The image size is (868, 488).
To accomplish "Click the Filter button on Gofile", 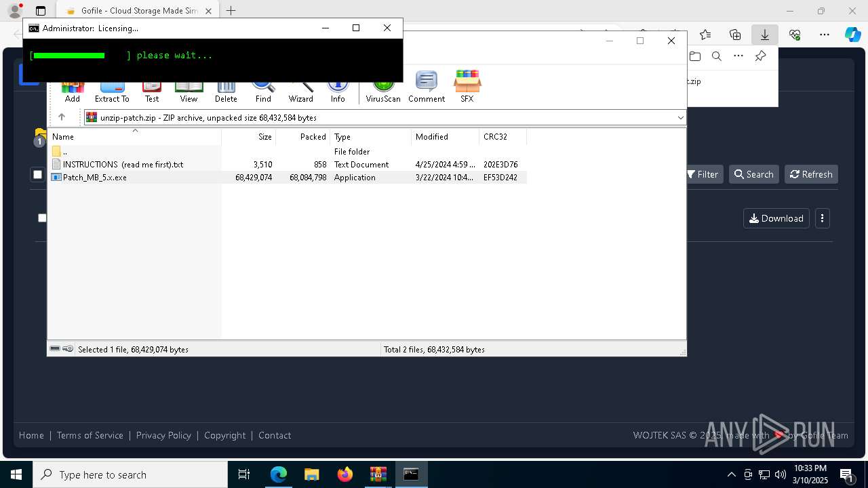I will click(x=703, y=174).
